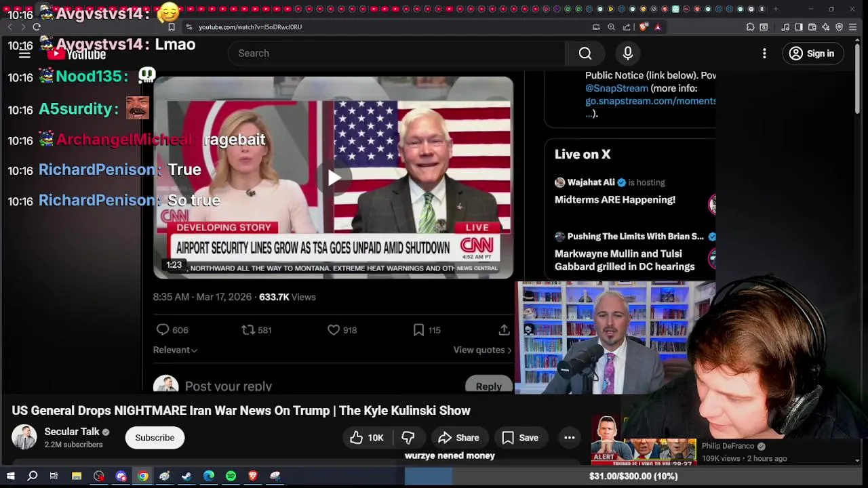Viewport: 868px width, 488px height.
Task: Click the $31.00/$300.00 donation goal bar
Action: (633, 476)
